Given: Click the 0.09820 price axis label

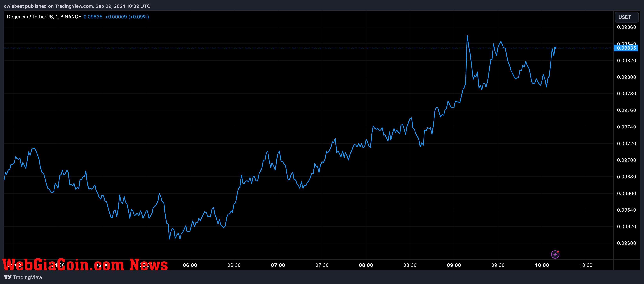Looking at the screenshot, I should point(626,61).
